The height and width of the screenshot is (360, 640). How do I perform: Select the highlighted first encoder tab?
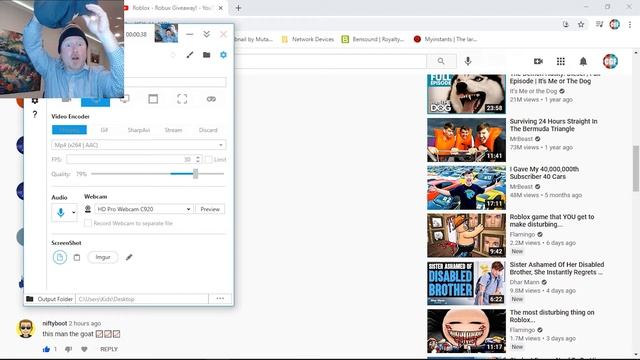tap(69, 130)
